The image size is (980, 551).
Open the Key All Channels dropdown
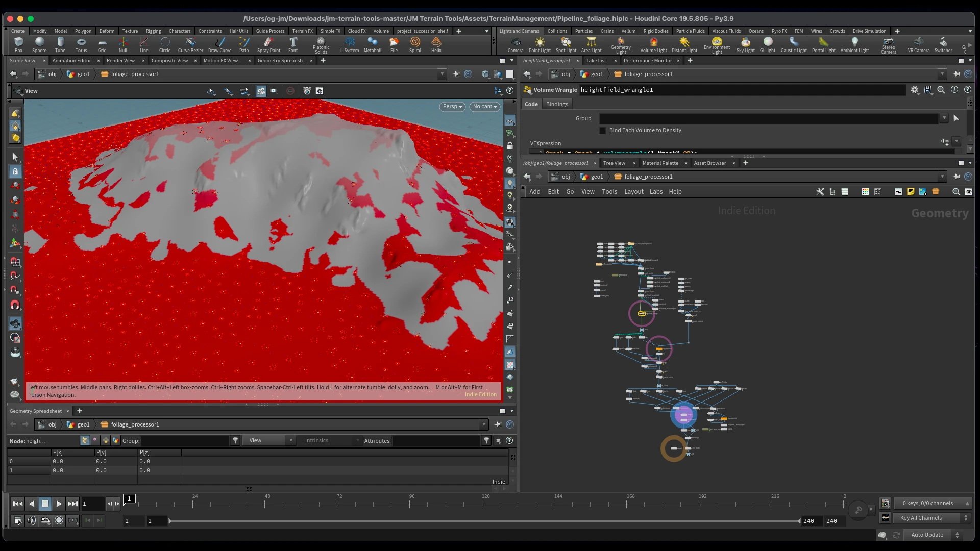[931, 518]
